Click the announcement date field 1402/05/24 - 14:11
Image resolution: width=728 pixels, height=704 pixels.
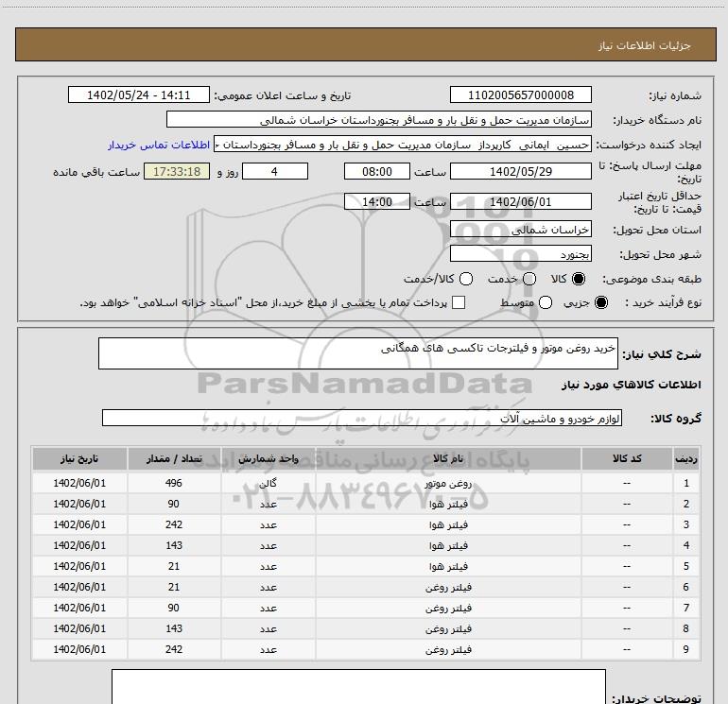139,95
